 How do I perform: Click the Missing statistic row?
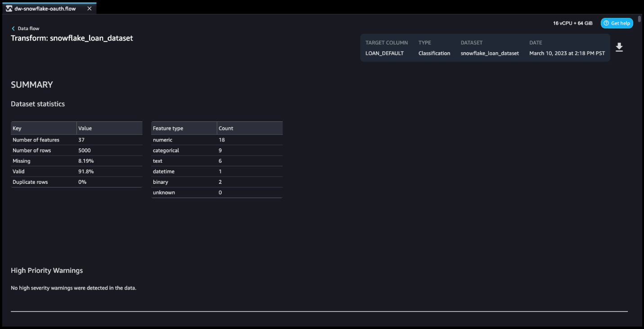pyautogui.click(x=22, y=161)
